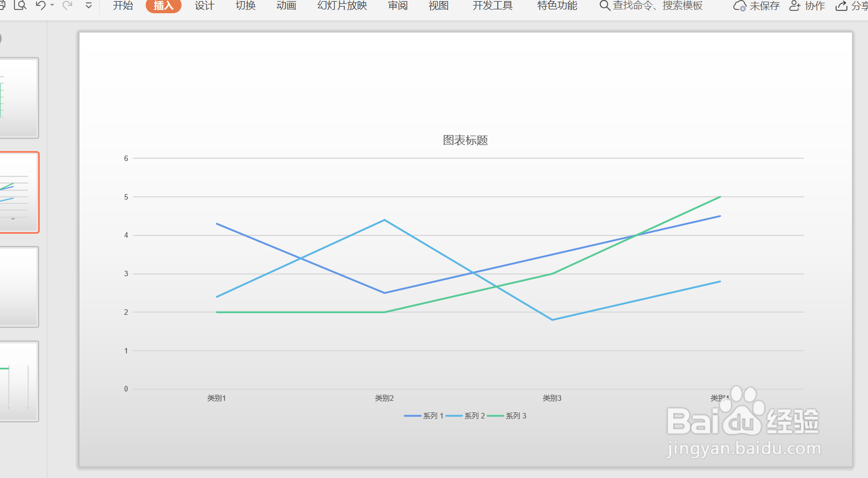This screenshot has height=478, width=868.
Task: Click the 未保存 cloud status button
Action: [x=756, y=6]
